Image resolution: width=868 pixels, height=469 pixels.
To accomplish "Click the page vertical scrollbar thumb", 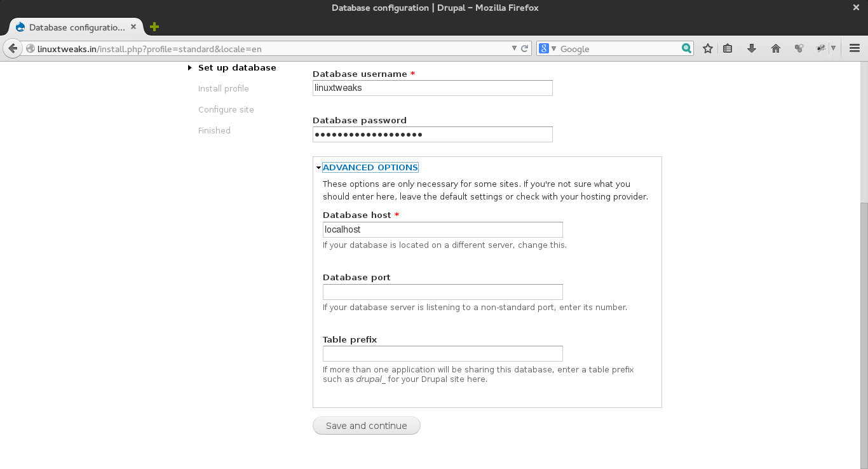I will [864, 336].
